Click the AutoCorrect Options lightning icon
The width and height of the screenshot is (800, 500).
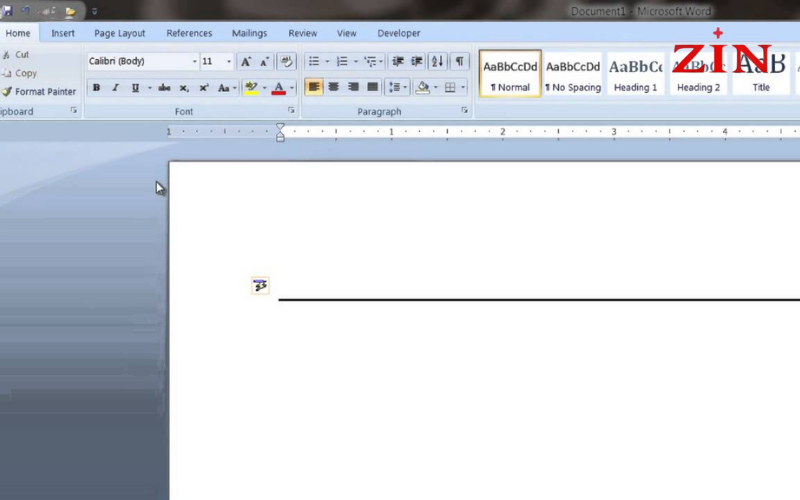260,286
